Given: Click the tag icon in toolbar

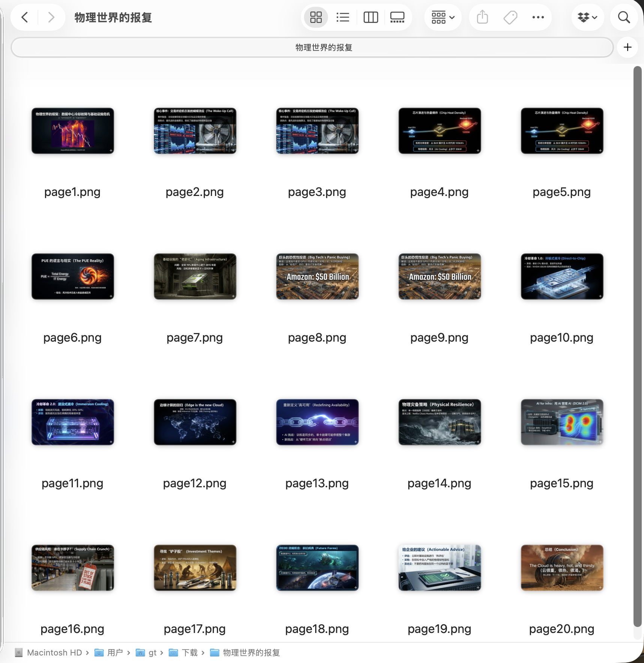Looking at the screenshot, I should click(x=510, y=17).
